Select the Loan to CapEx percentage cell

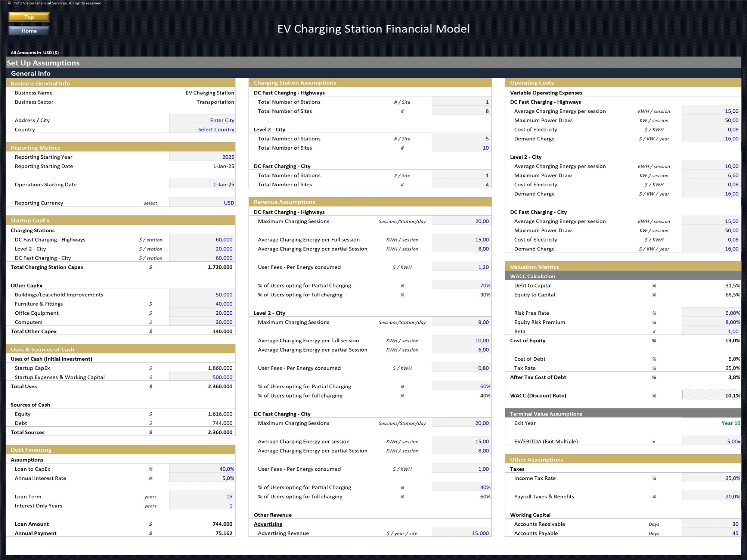(x=202, y=469)
